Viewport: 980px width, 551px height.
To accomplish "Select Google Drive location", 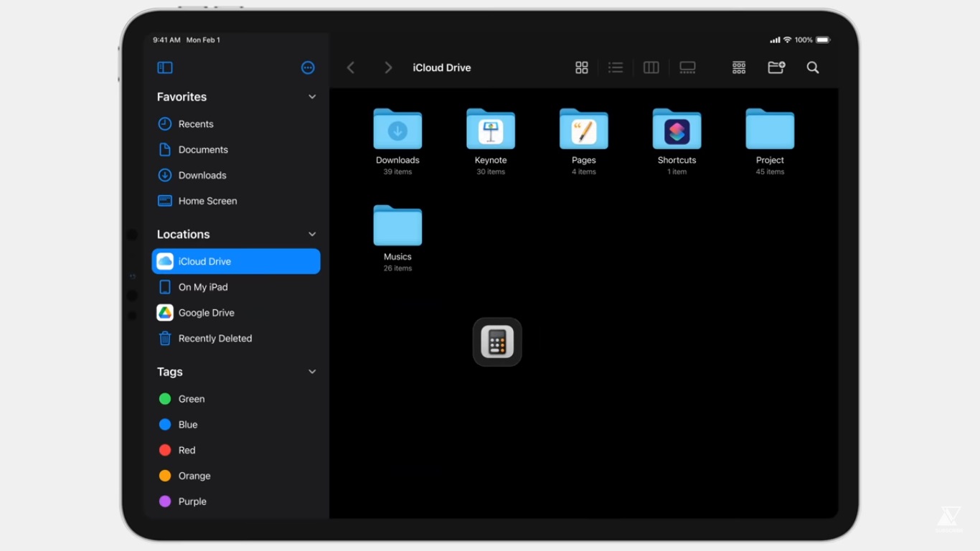I will pyautogui.click(x=206, y=313).
